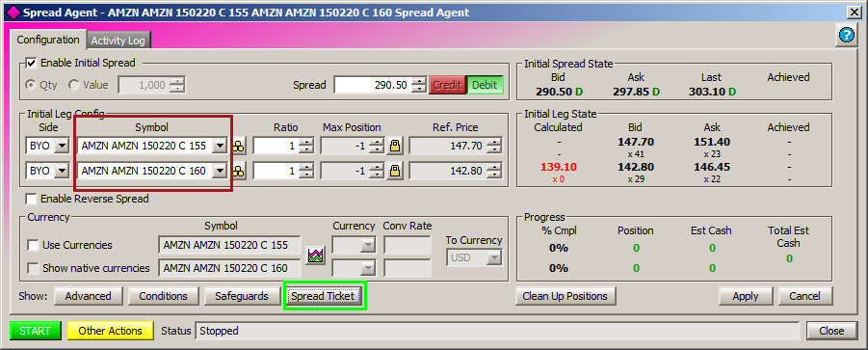This screenshot has height=350, width=868.
Task: Show the Conditions panel
Action: [x=164, y=296]
